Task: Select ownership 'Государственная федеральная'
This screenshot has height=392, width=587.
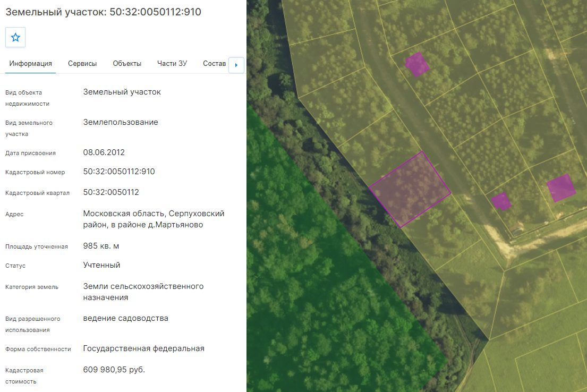Action: (x=144, y=348)
